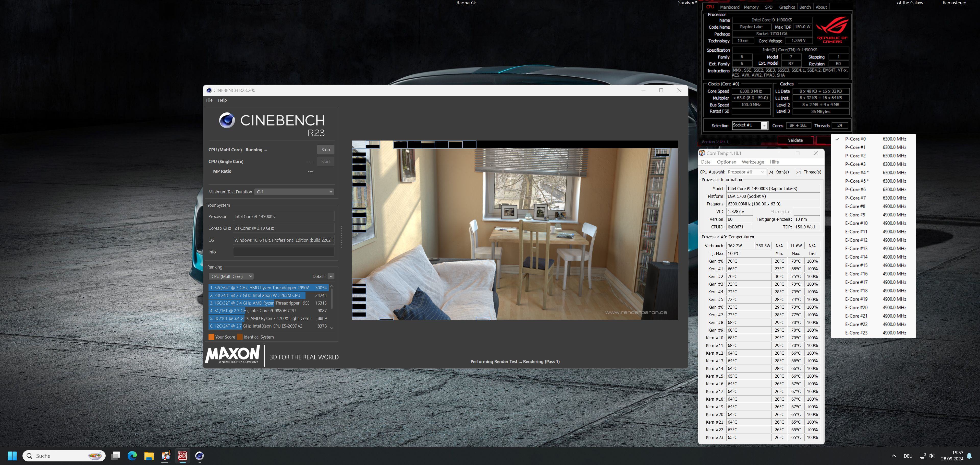Click the ROG CPU-Z taskbar icon
Image resolution: width=980 pixels, height=465 pixels.
[x=183, y=456]
